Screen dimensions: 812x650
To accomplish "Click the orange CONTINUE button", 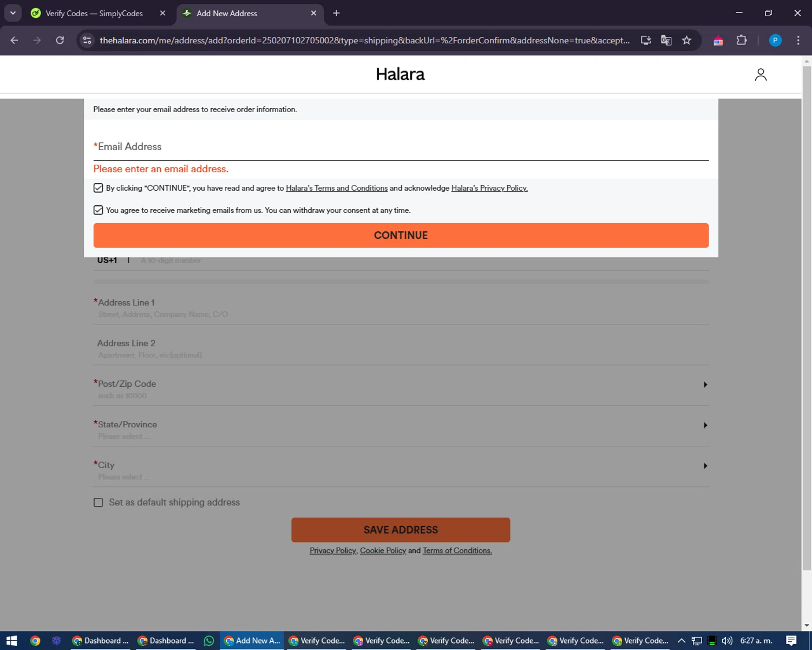I will [401, 235].
